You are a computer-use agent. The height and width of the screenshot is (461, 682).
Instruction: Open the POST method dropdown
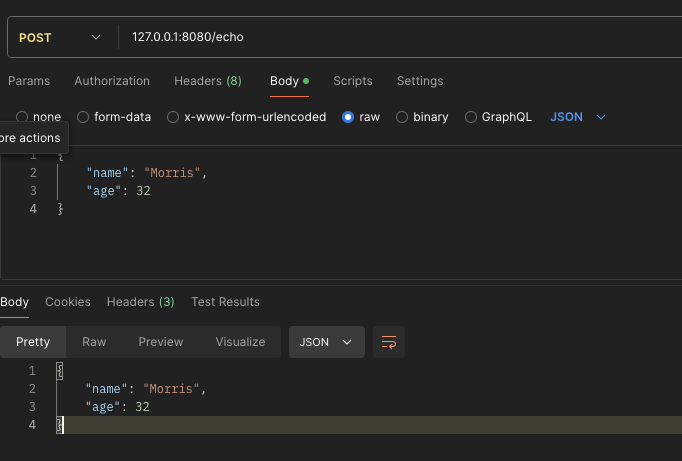[60, 38]
